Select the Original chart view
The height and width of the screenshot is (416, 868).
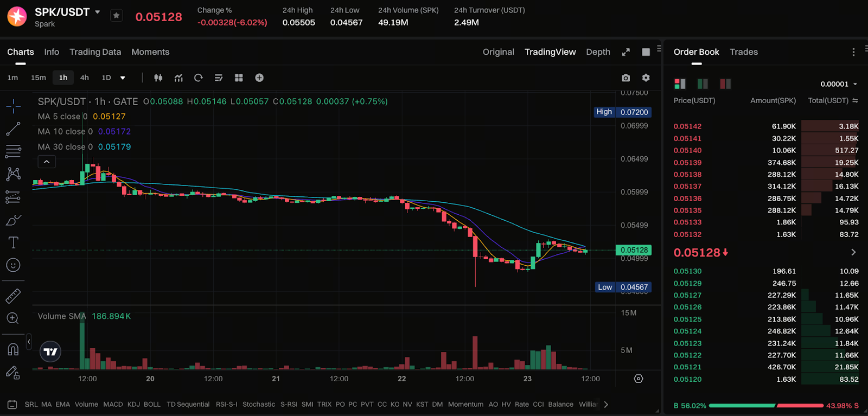point(498,52)
